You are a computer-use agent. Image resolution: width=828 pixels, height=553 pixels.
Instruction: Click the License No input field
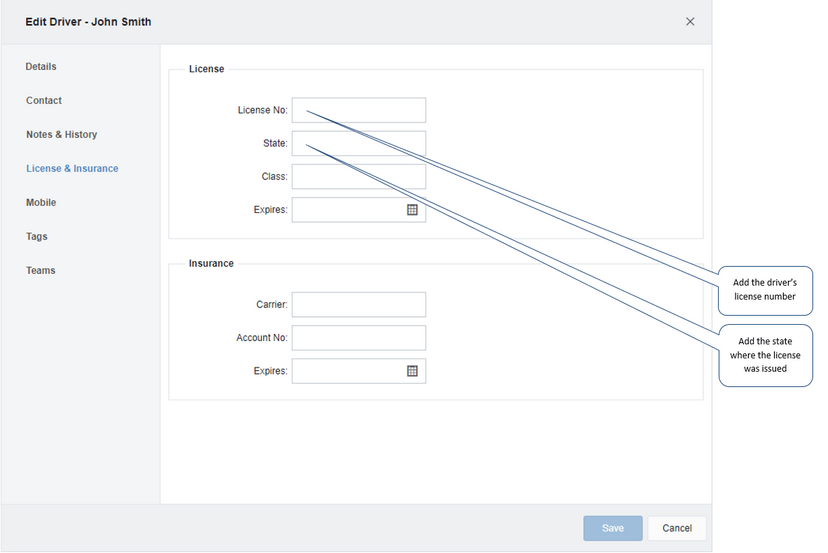(x=359, y=110)
